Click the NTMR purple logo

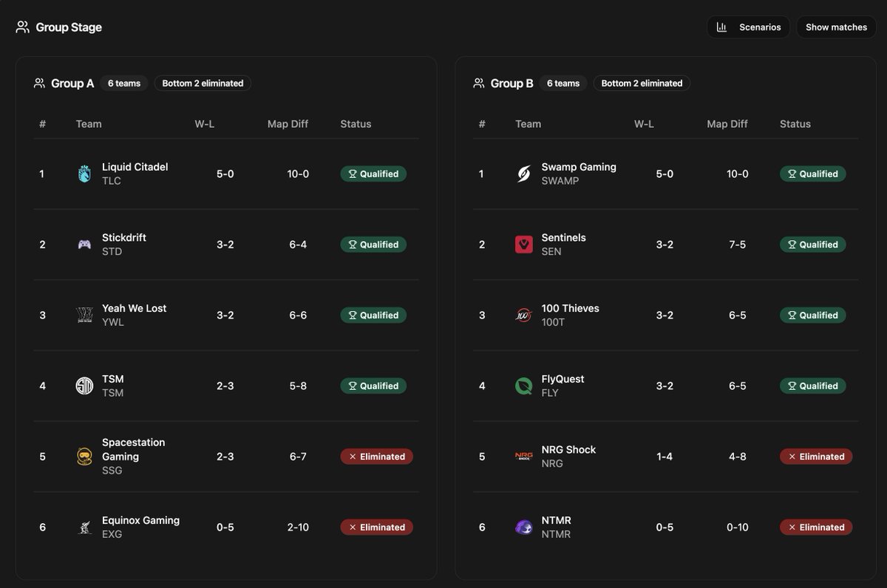tap(524, 527)
